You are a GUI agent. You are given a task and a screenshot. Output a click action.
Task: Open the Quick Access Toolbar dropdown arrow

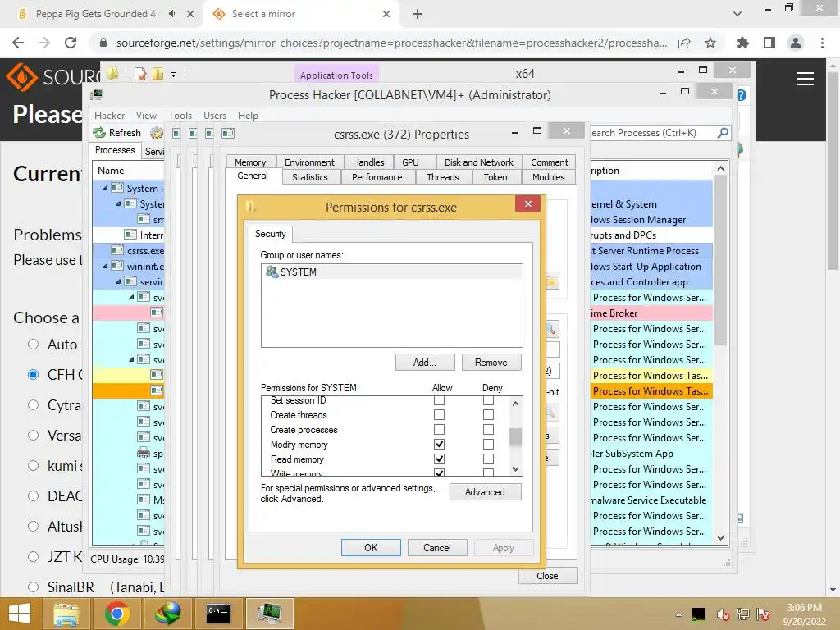click(174, 75)
